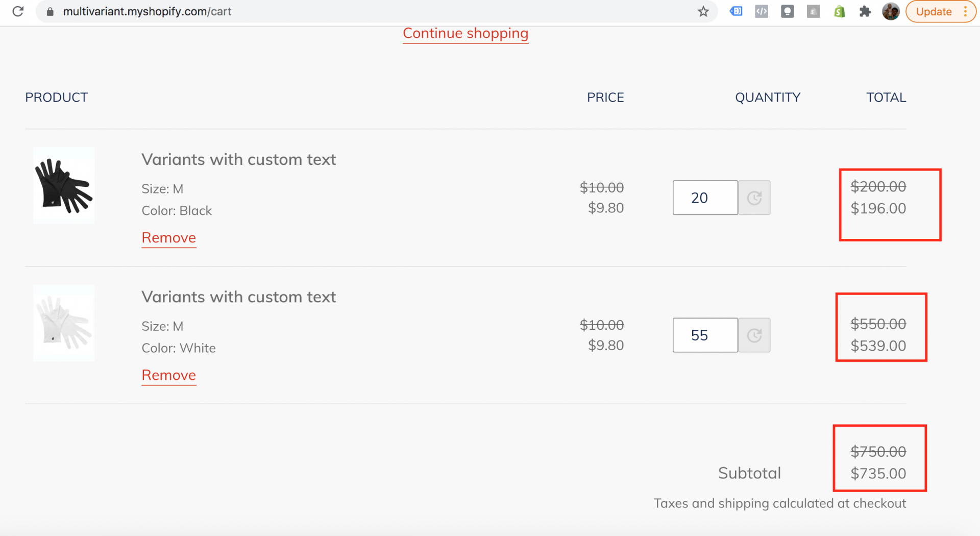Click the gray Shopify extension icon
980x536 pixels.
pyautogui.click(x=813, y=11)
